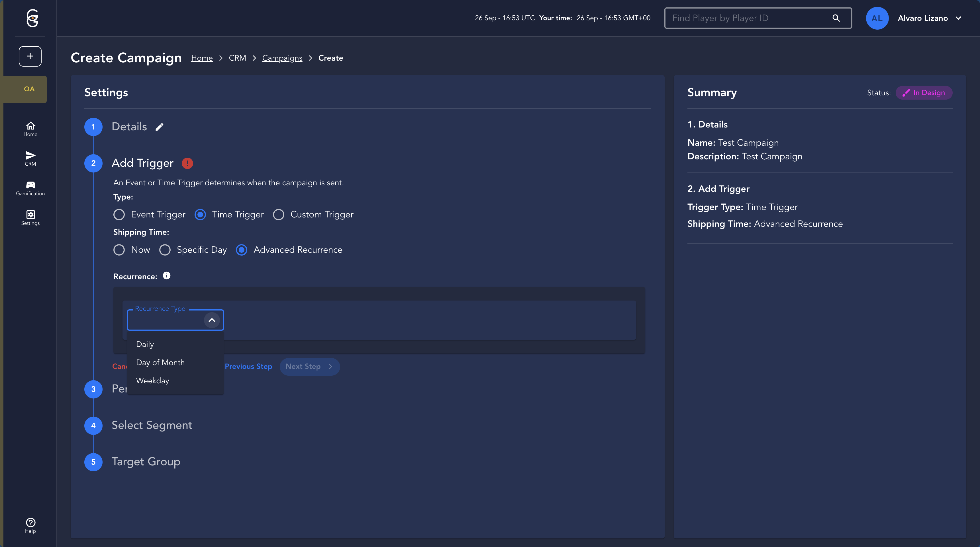The width and height of the screenshot is (980, 547).
Task: Choose Daily from recurrence list
Action: tap(145, 344)
